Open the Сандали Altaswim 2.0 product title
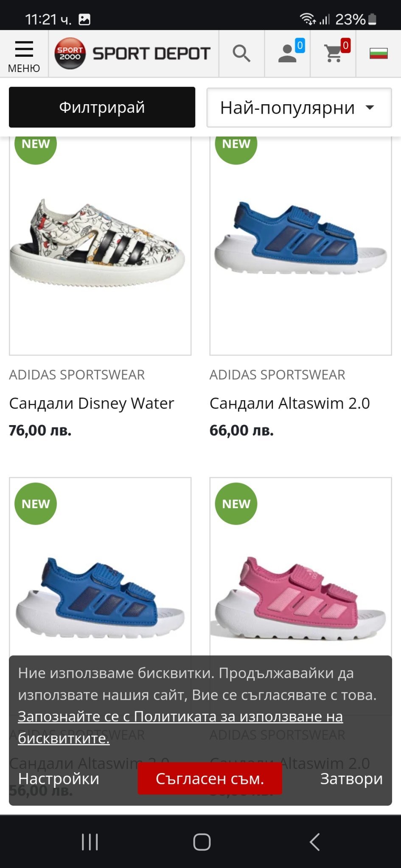 290,403
